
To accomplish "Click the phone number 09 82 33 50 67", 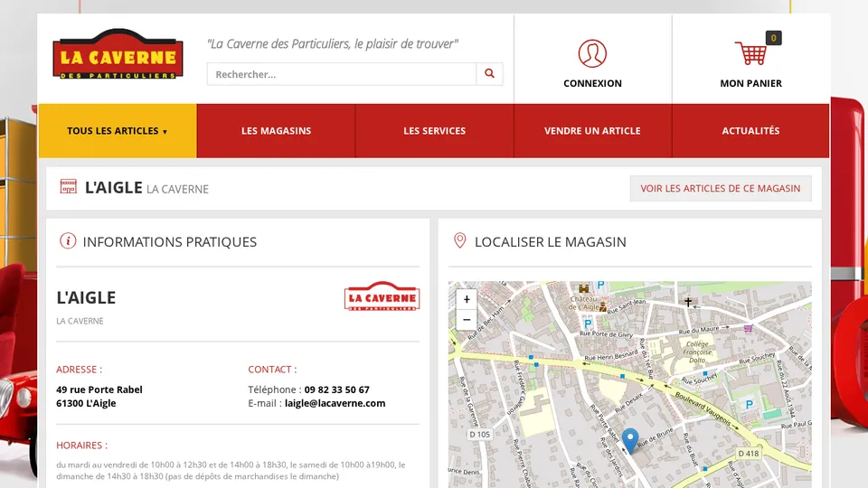I will click(x=336, y=389).
